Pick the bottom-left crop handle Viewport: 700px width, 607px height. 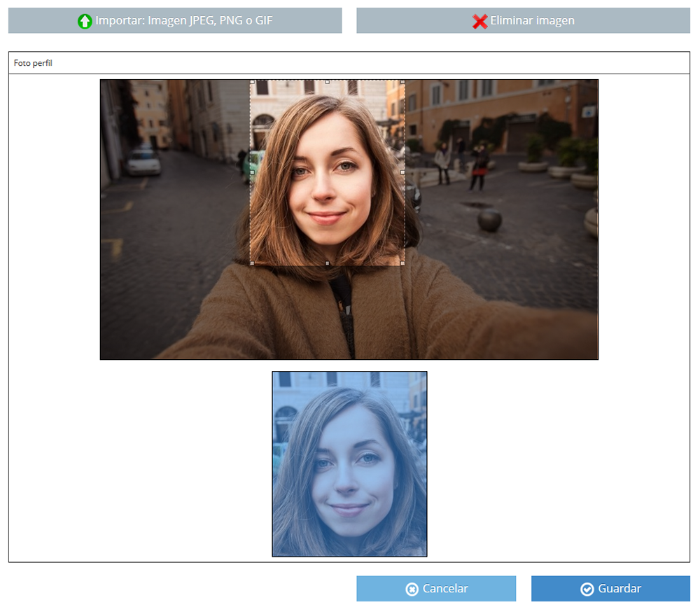click(251, 263)
